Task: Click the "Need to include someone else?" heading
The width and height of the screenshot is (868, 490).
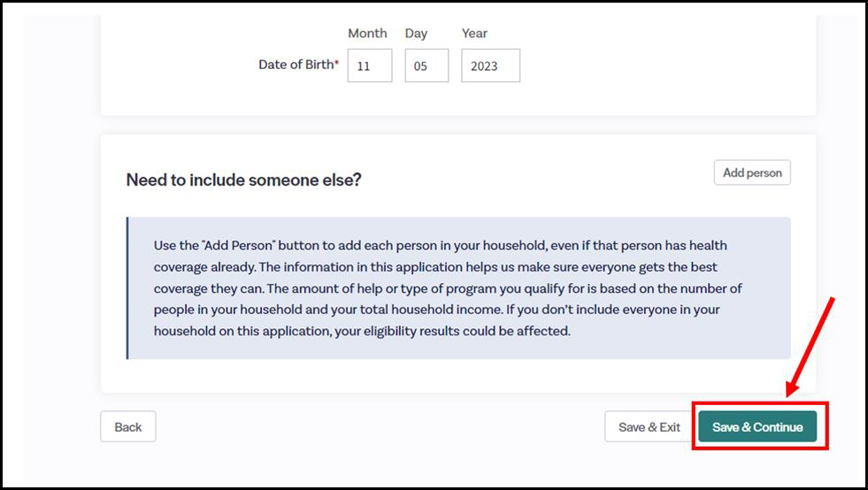Action: click(243, 180)
